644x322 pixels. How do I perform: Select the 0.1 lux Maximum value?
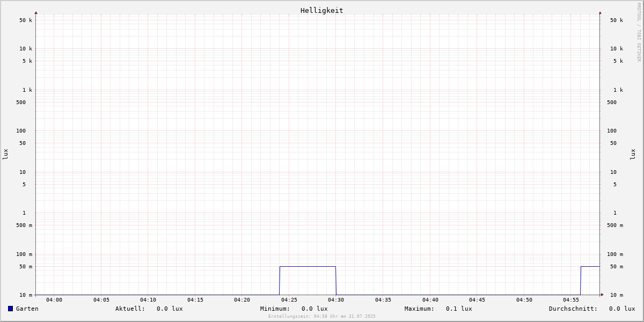click(459, 309)
